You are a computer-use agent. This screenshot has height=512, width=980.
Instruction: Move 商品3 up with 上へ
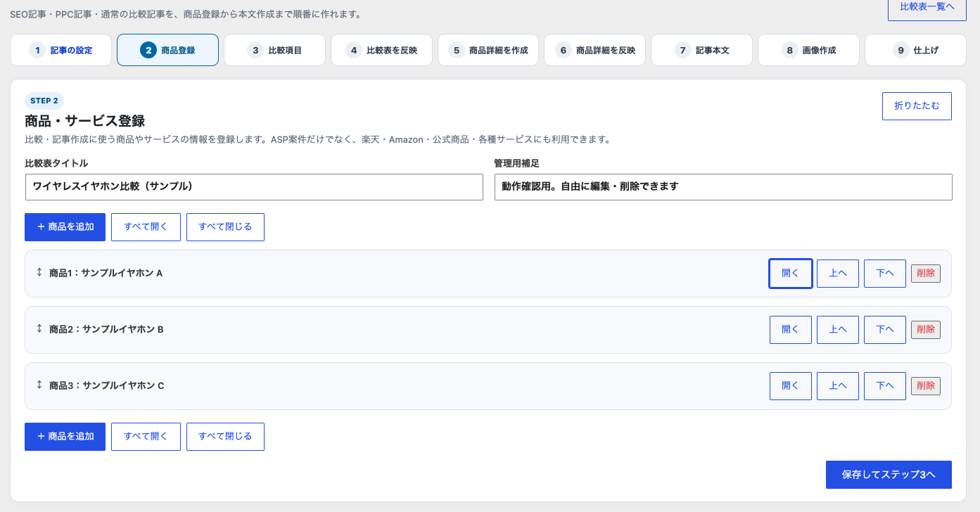pos(838,386)
